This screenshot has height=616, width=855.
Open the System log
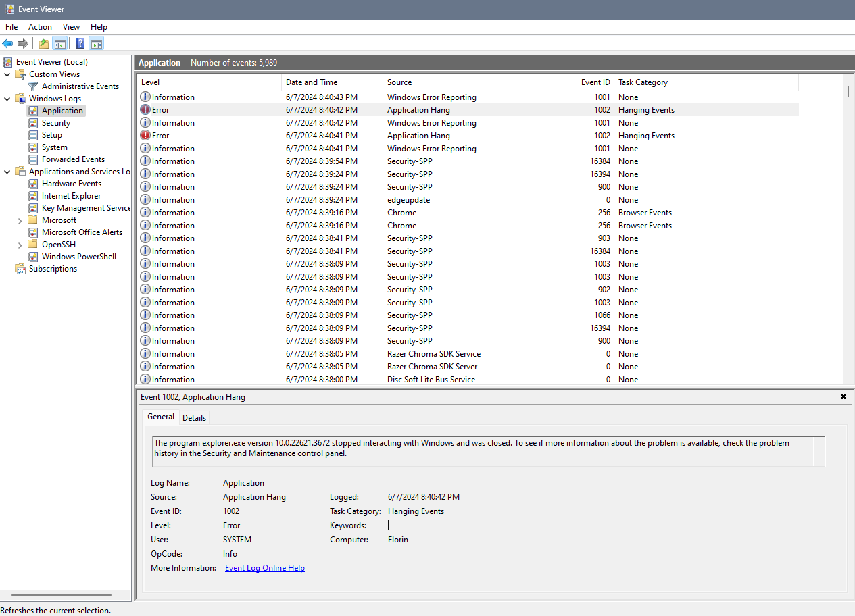coord(54,147)
